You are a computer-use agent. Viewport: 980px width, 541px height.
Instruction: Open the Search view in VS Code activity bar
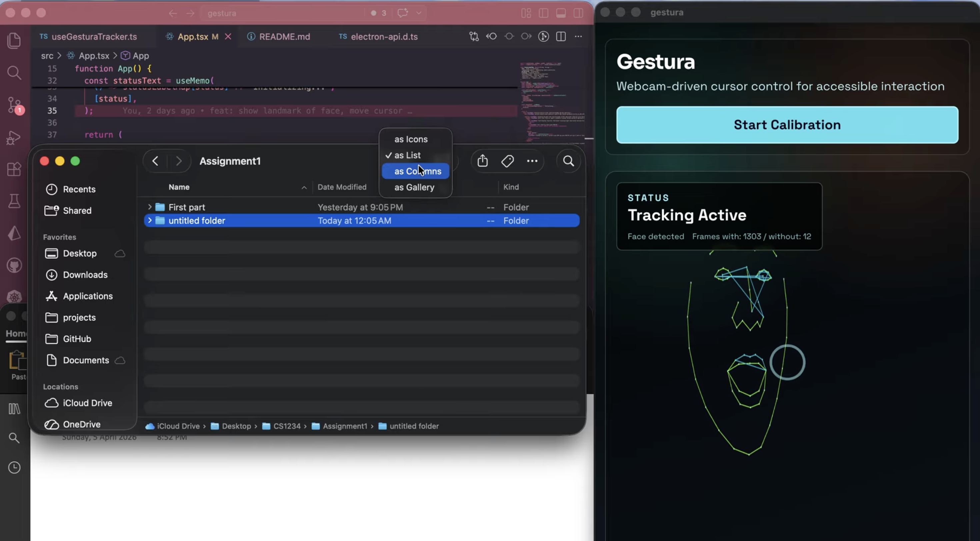[x=14, y=72]
